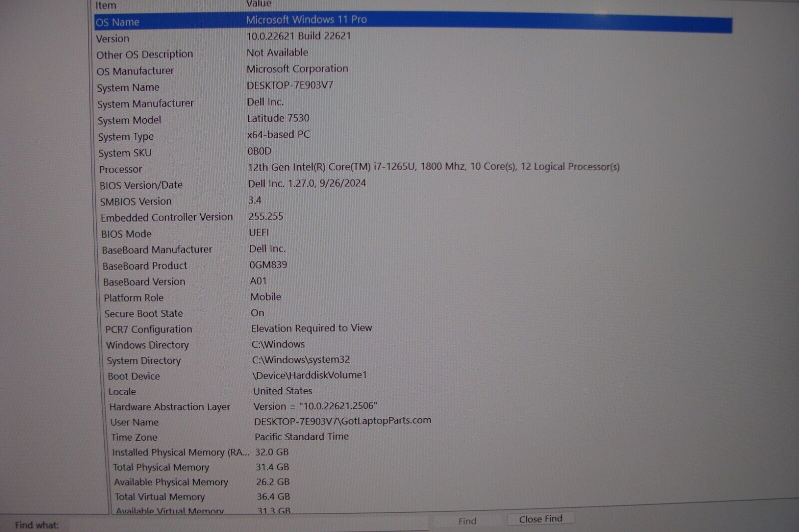Click the Value column header
Image resolution: width=799 pixels, height=532 pixels.
click(259, 3)
